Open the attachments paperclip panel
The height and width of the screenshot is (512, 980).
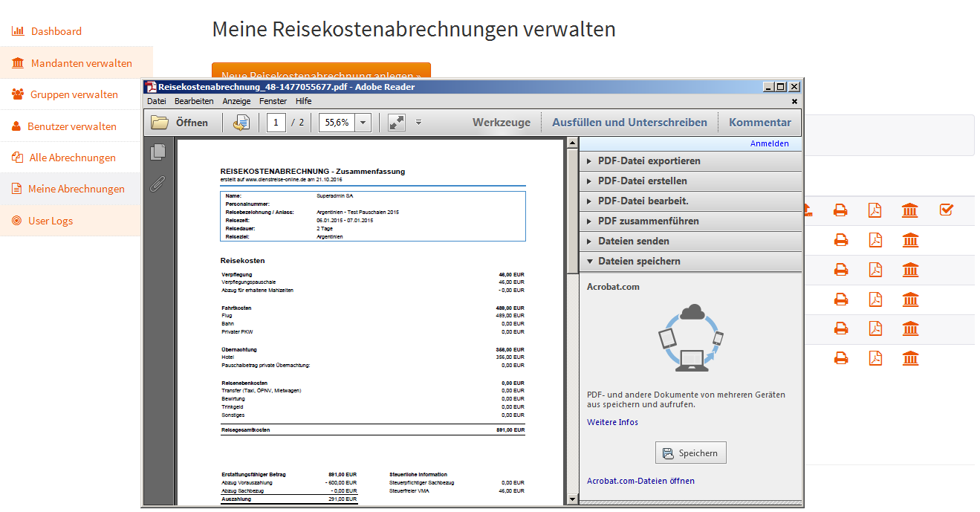click(158, 184)
